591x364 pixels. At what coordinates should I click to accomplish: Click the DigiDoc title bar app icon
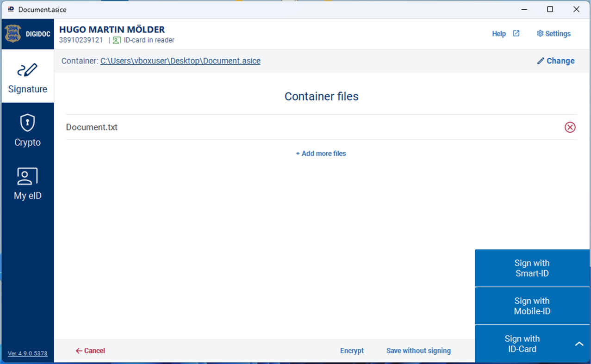[11, 9]
